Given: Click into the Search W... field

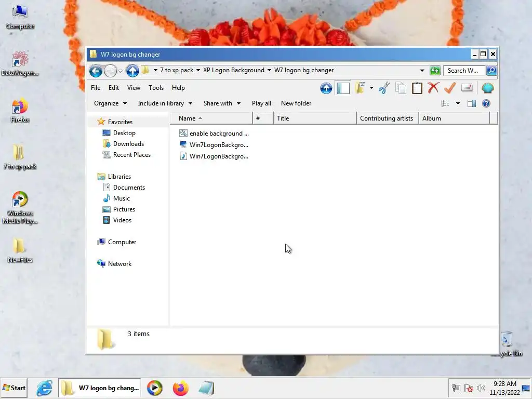Looking at the screenshot, I should [x=464, y=71].
